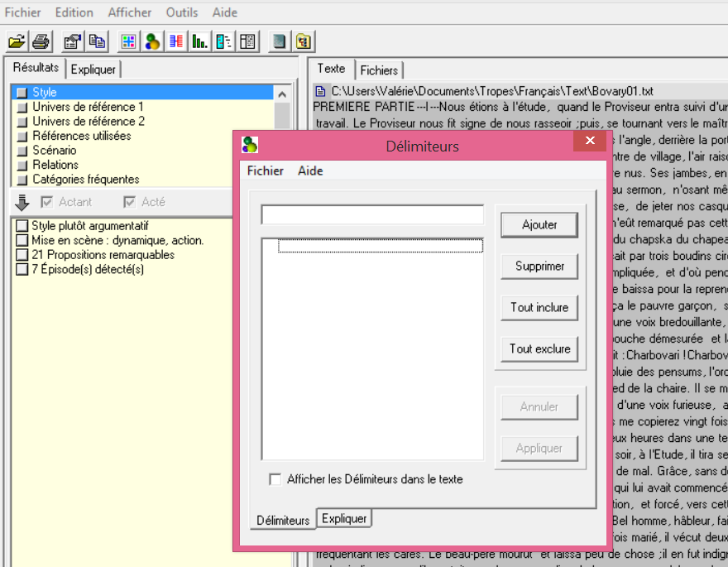Click the results list vertical scrollbar up arrow

tap(282, 94)
